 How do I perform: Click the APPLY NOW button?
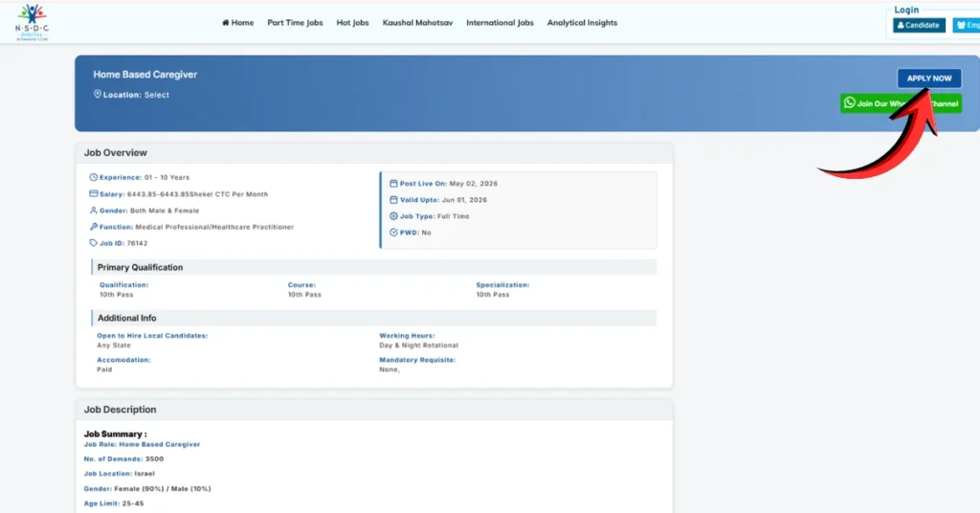coord(929,78)
